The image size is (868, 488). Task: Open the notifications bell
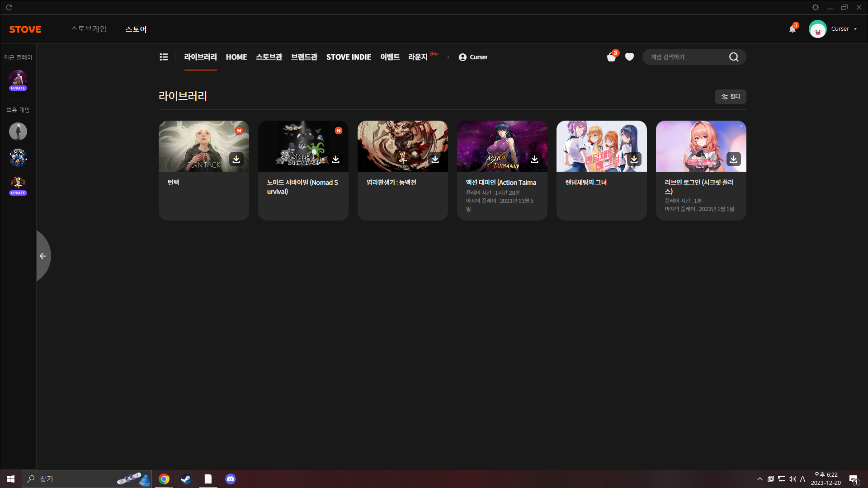[x=793, y=29]
